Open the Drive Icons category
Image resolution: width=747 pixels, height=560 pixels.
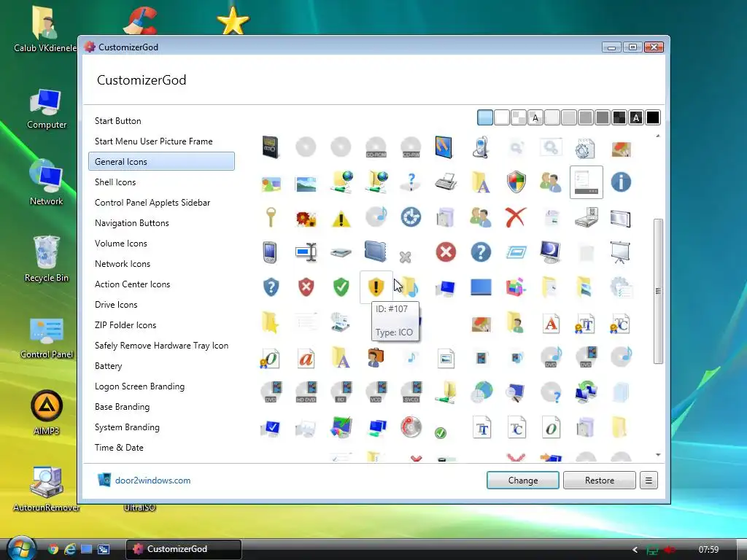point(116,305)
